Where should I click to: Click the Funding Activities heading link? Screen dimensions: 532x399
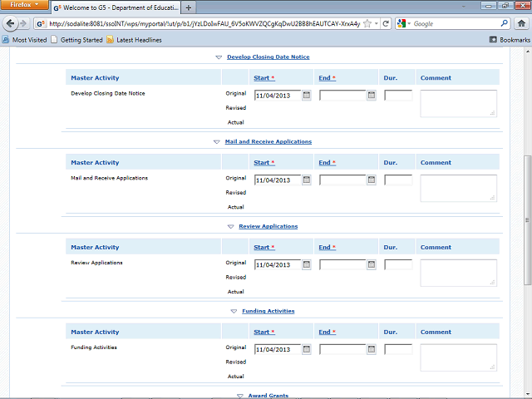[x=268, y=311]
